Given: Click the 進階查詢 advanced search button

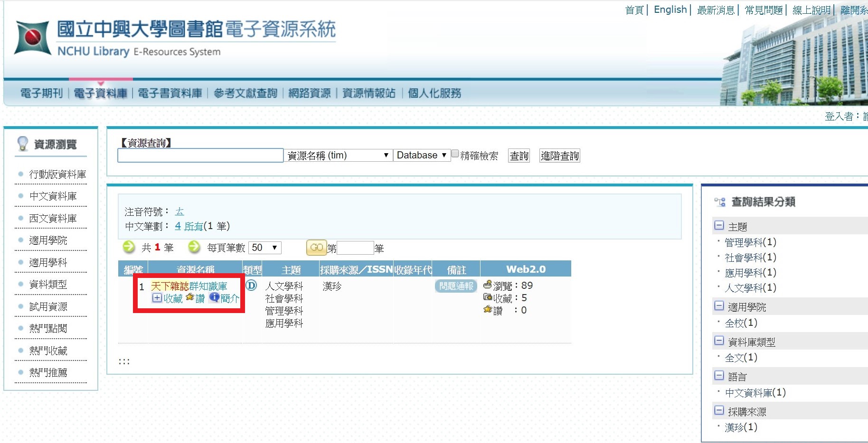Looking at the screenshot, I should click(560, 156).
